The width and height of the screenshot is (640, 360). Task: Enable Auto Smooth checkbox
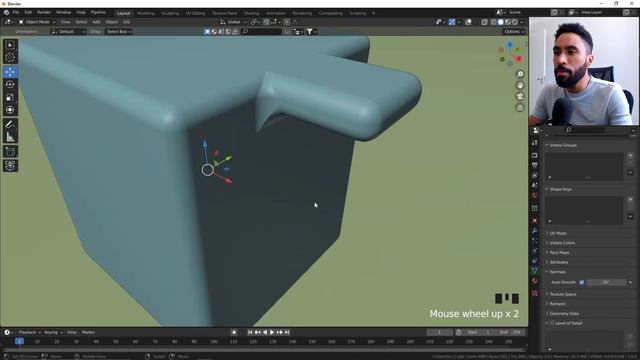point(582,282)
